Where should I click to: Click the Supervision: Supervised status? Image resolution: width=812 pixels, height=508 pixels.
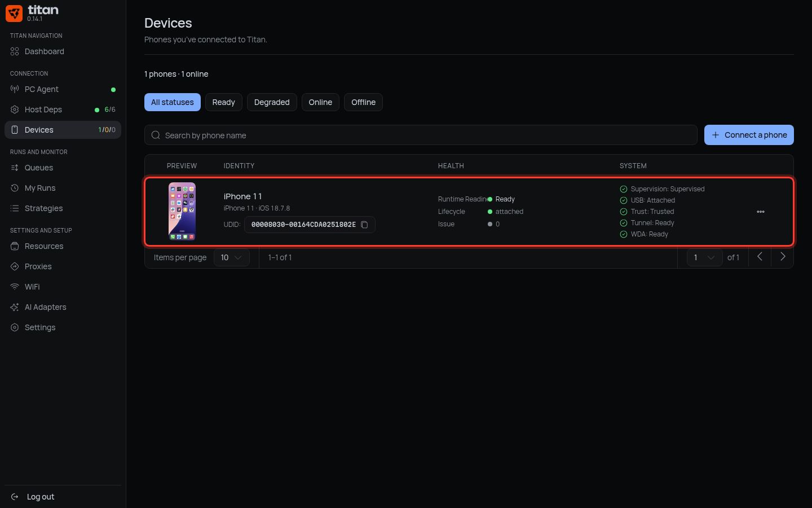click(x=668, y=189)
